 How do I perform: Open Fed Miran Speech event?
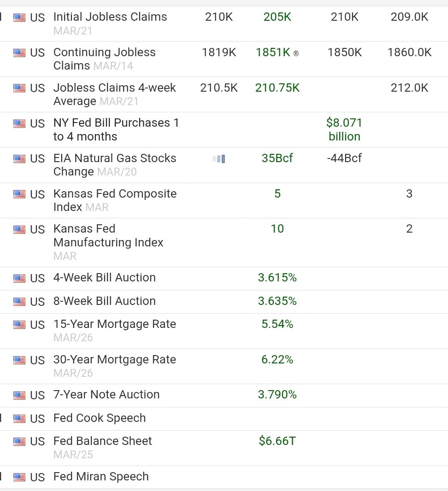coord(101,477)
